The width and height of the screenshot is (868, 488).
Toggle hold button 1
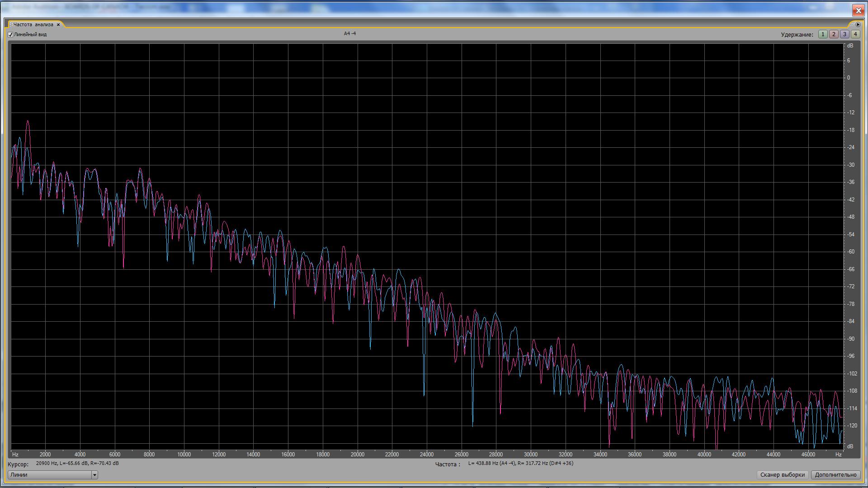pos(823,34)
